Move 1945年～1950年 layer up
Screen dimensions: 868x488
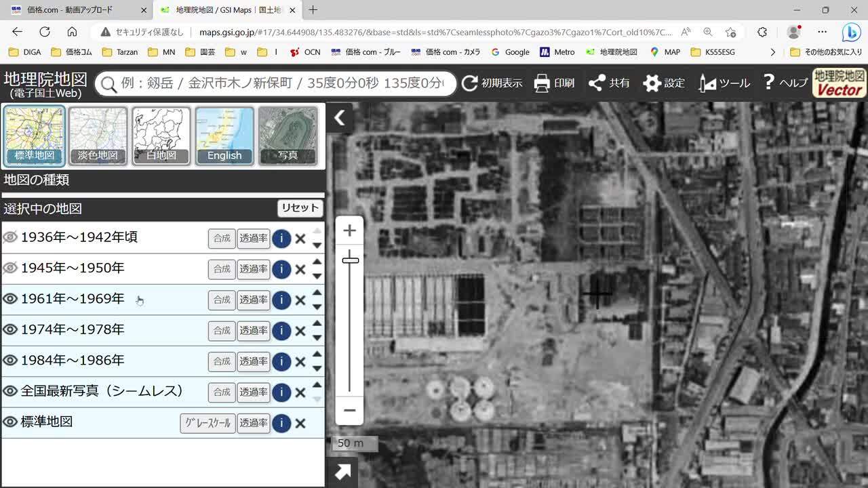(317, 262)
